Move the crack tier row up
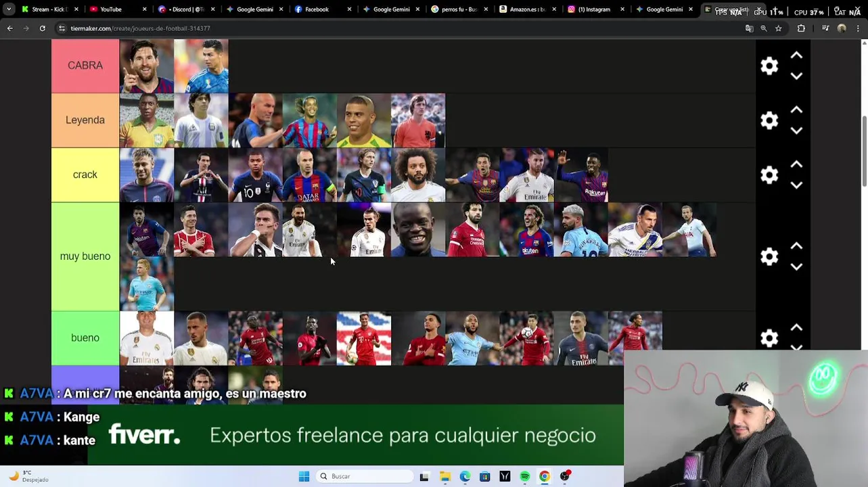Viewport: 868px width, 487px height. coord(796,164)
